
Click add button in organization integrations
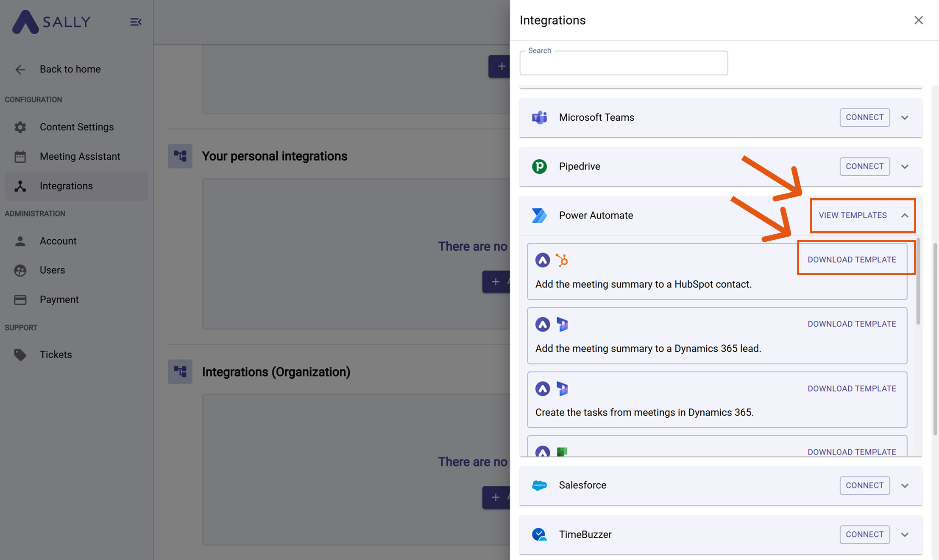(496, 497)
